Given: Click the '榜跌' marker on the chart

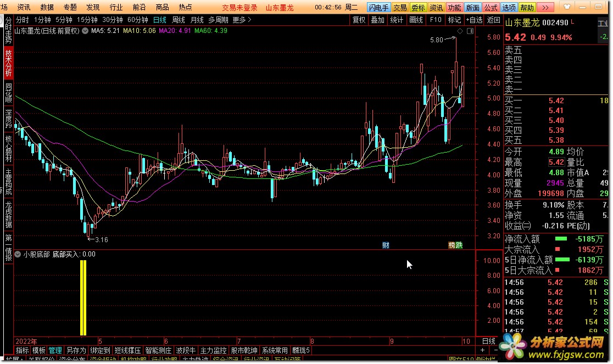Looking at the screenshot, I should [x=455, y=245].
